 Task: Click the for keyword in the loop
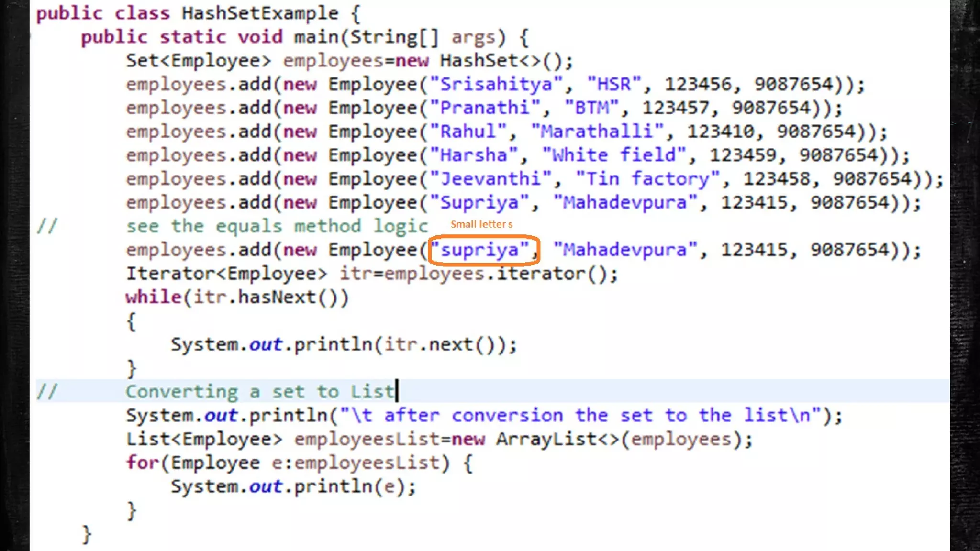click(142, 463)
